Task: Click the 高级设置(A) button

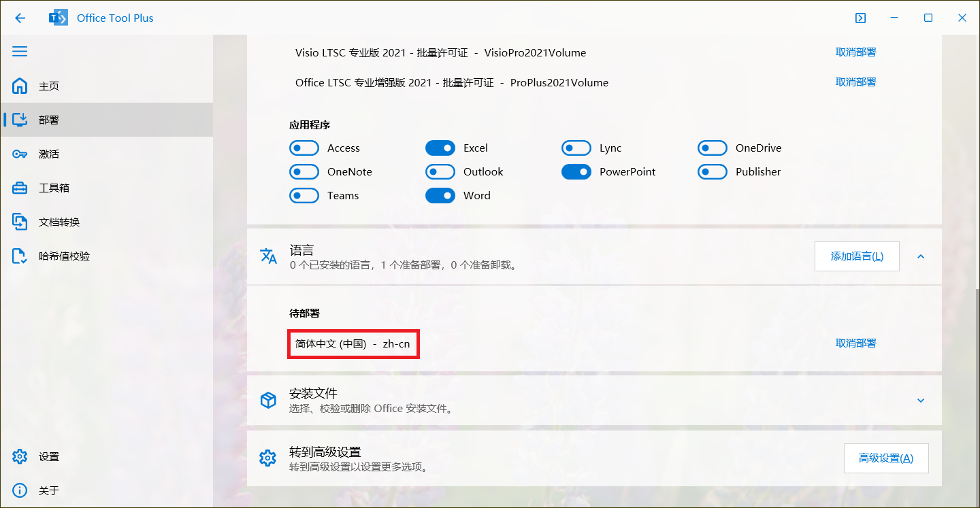Action: coord(885,458)
